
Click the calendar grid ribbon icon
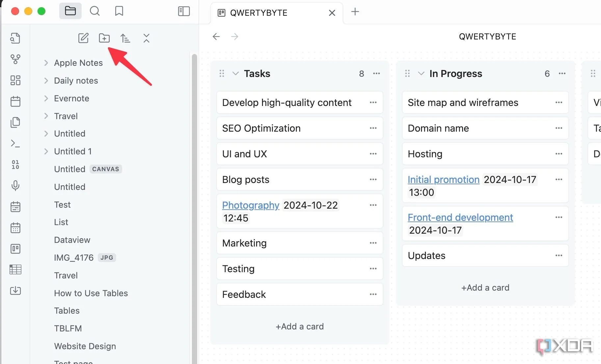[x=15, y=228]
